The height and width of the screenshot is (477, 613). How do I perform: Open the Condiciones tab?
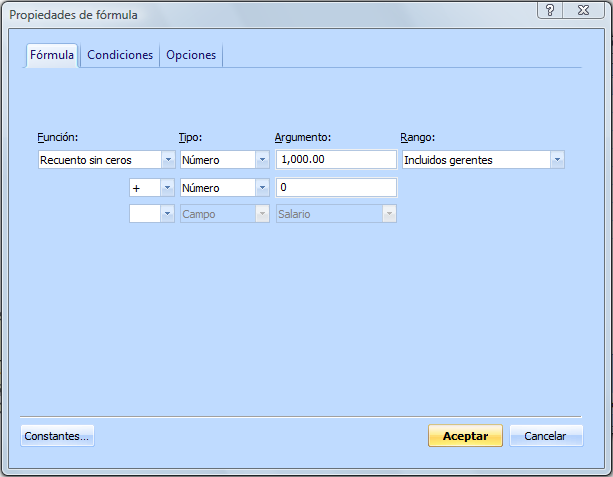tap(120, 56)
